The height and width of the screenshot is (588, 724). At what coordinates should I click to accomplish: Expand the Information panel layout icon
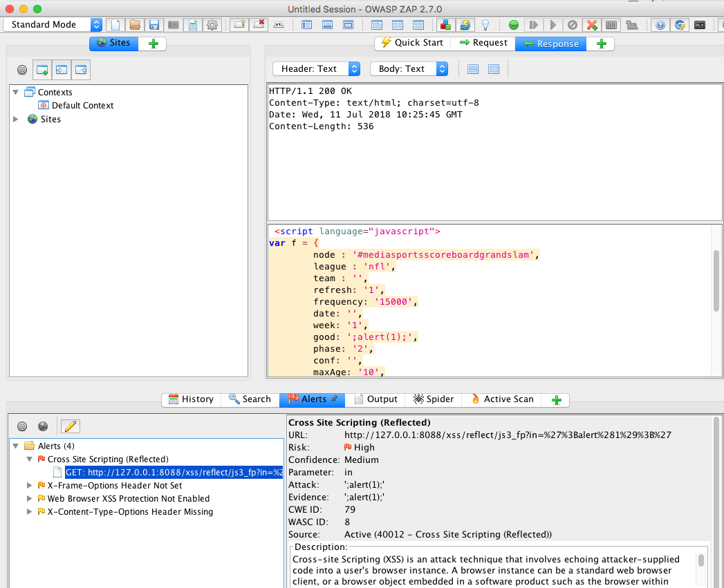tap(327, 24)
